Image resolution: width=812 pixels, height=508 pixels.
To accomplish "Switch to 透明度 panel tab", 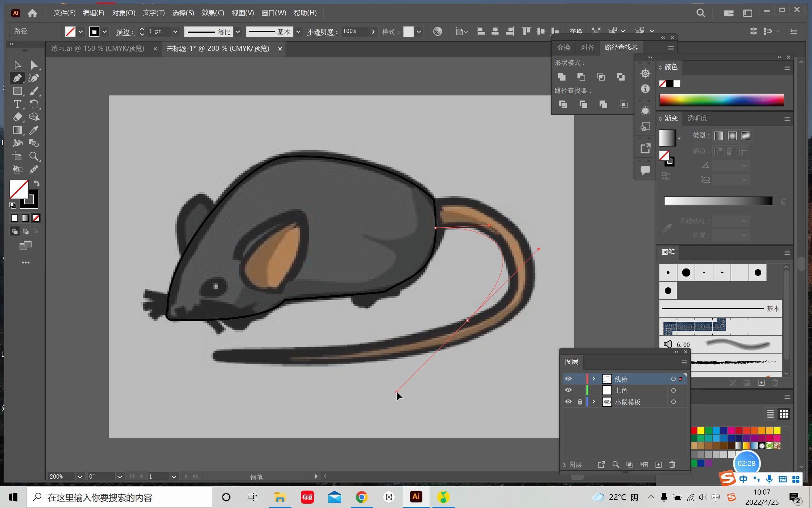I will [697, 118].
